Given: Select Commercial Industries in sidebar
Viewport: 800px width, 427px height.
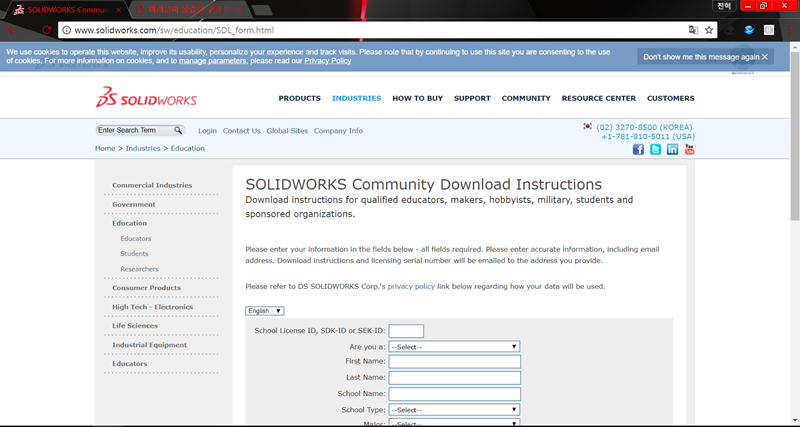Looking at the screenshot, I should pos(152,185).
